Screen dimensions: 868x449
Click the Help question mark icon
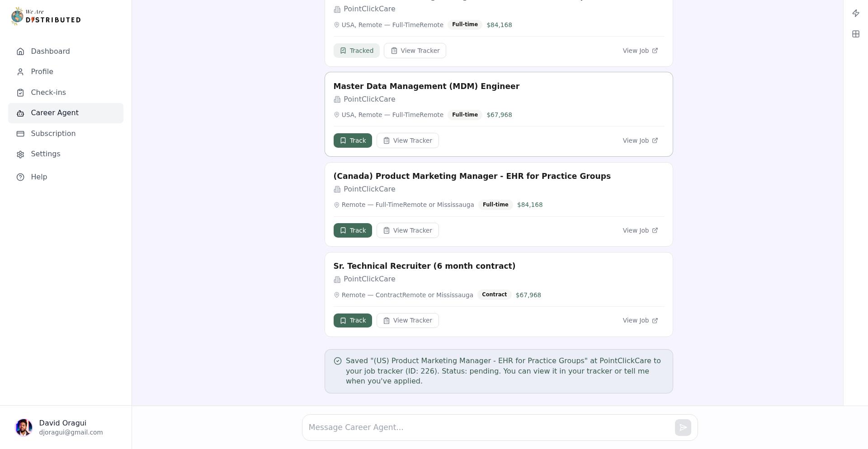pos(20,177)
